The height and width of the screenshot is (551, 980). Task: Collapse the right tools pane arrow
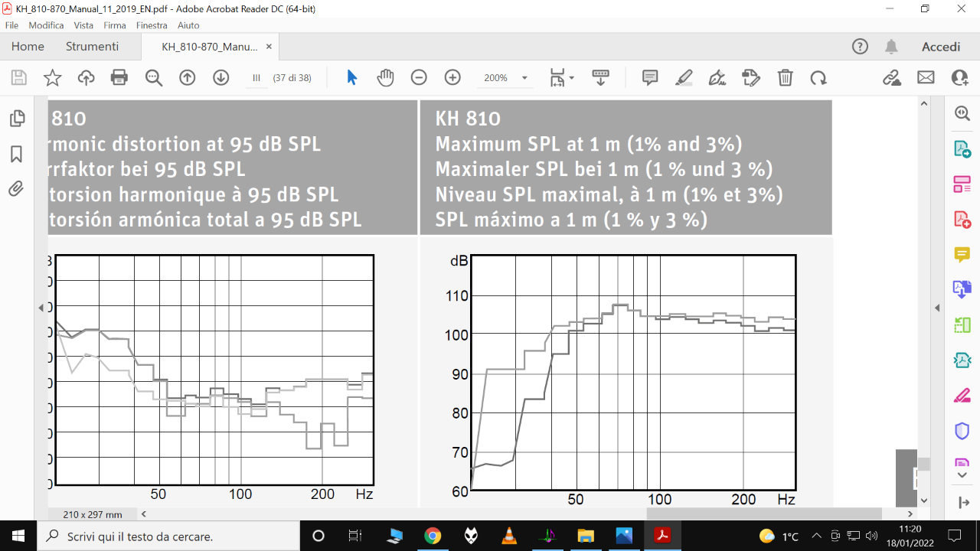[x=936, y=308]
